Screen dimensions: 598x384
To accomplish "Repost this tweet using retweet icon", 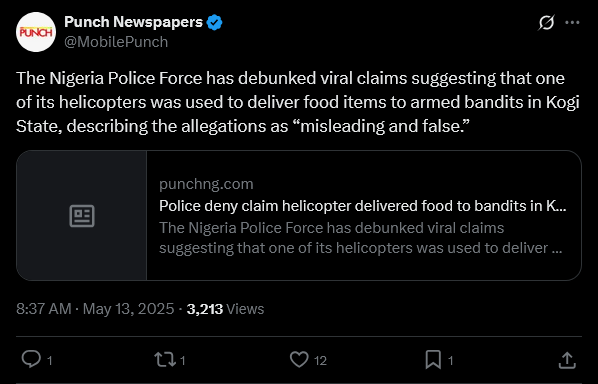I will tap(165, 360).
